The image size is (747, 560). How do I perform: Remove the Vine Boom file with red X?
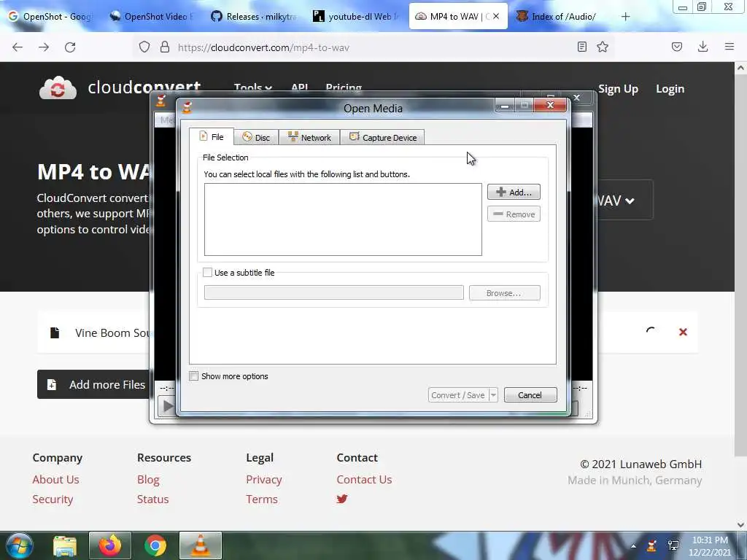(x=683, y=332)
